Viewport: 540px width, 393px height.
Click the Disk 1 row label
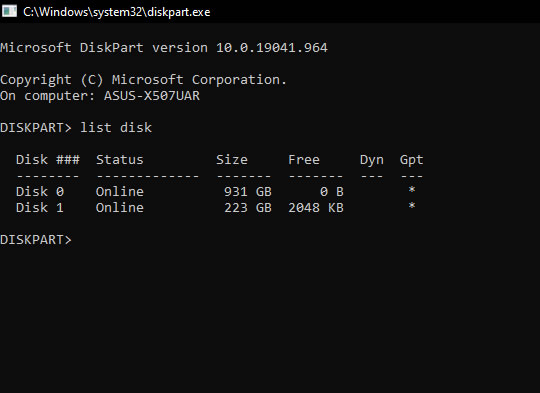(x=40, y=207)
